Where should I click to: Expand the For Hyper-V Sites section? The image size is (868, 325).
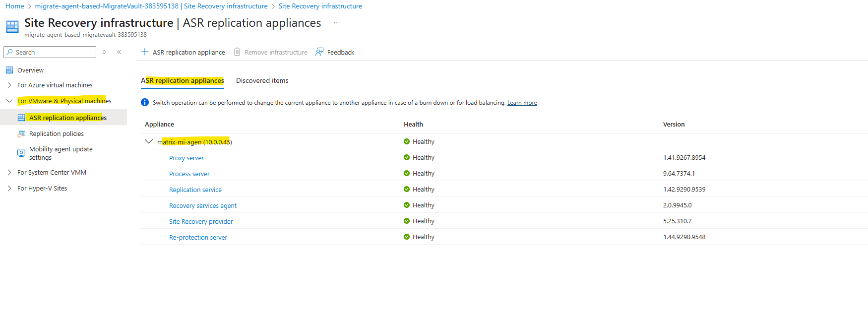9,188
